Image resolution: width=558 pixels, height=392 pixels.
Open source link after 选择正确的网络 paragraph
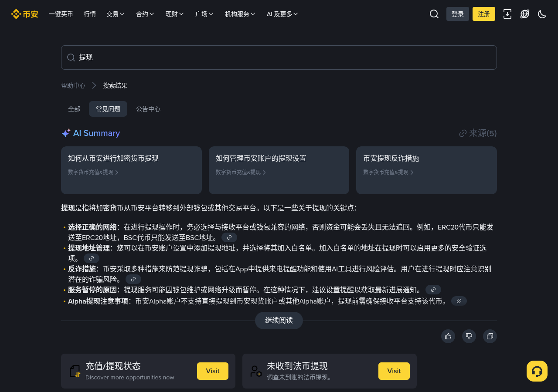229,237
